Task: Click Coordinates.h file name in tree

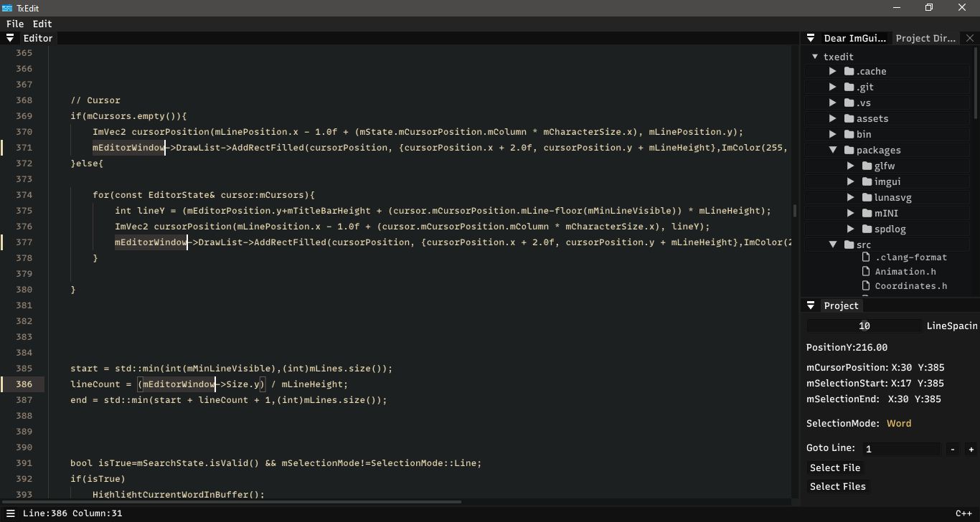Action: (911, 285)
